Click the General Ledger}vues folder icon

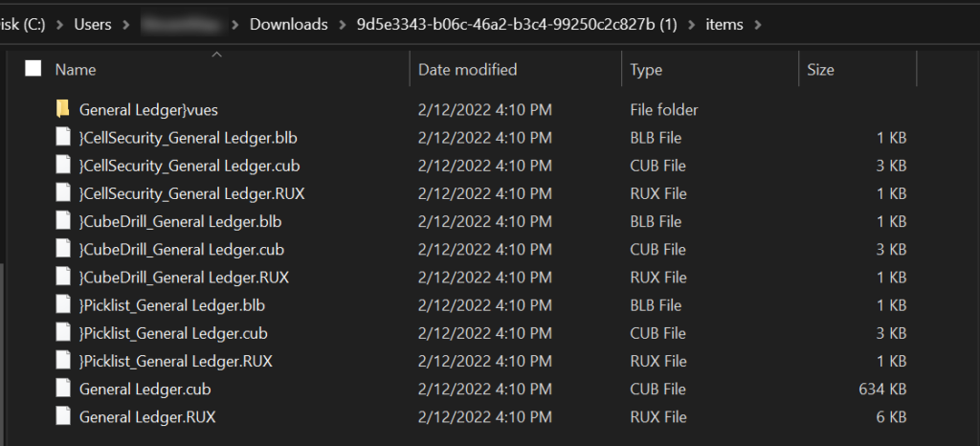click(63, 110)
